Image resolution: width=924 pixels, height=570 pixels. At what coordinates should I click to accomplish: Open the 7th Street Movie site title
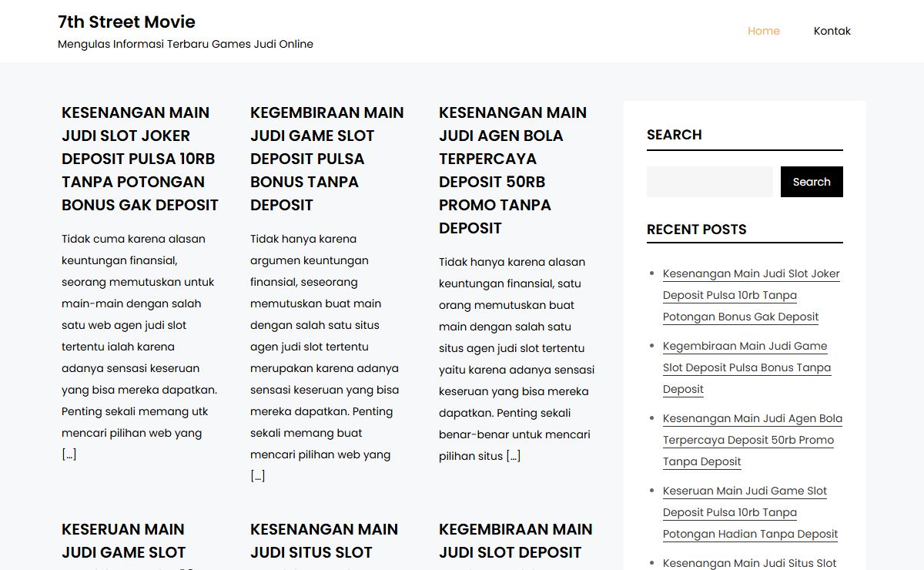click(x=126, y=22)
